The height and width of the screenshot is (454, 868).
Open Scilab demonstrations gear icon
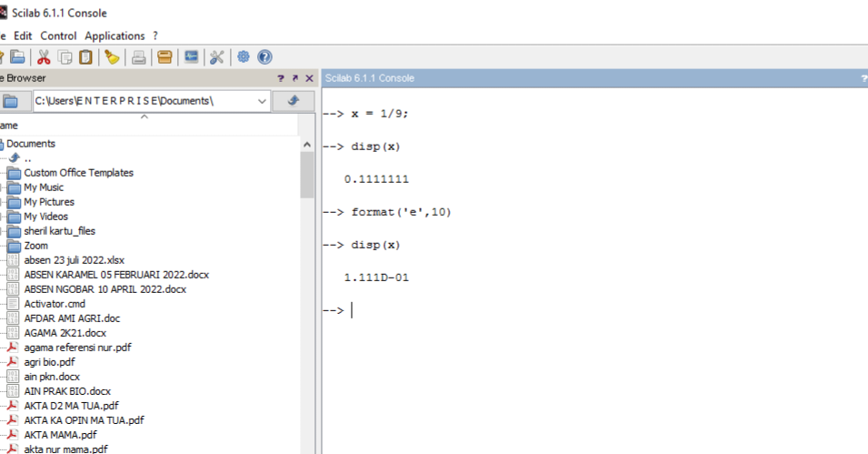pyautogui.click(x=243, y=56)
